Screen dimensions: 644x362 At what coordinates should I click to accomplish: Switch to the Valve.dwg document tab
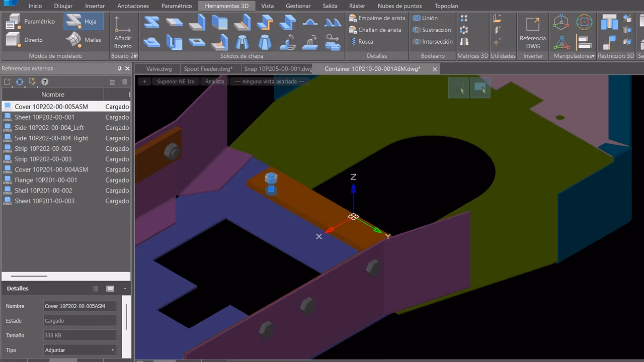pyautogui.click(x=159, y=69)
